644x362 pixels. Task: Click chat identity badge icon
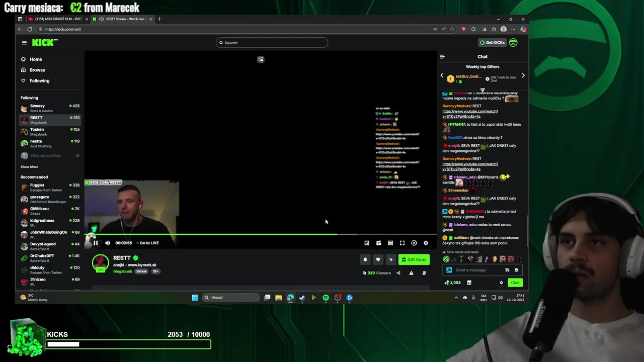tap(449, 270)
